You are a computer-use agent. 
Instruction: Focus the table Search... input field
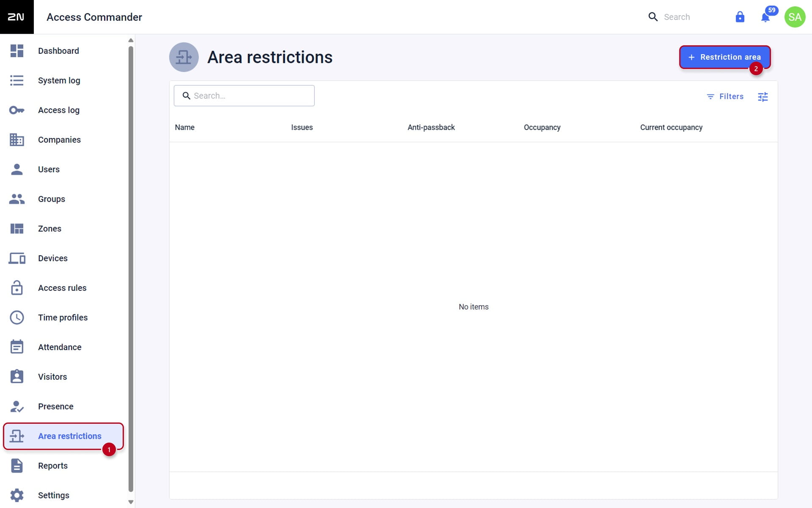click(244, 96)
